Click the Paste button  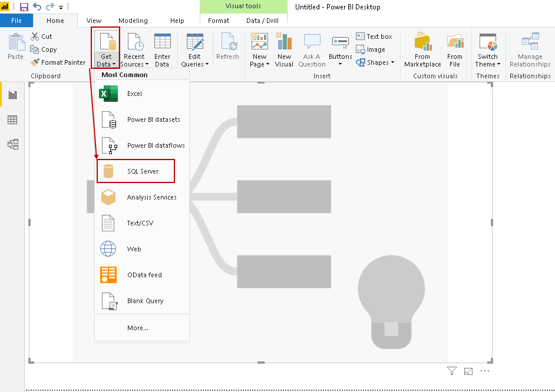(15, 46)
